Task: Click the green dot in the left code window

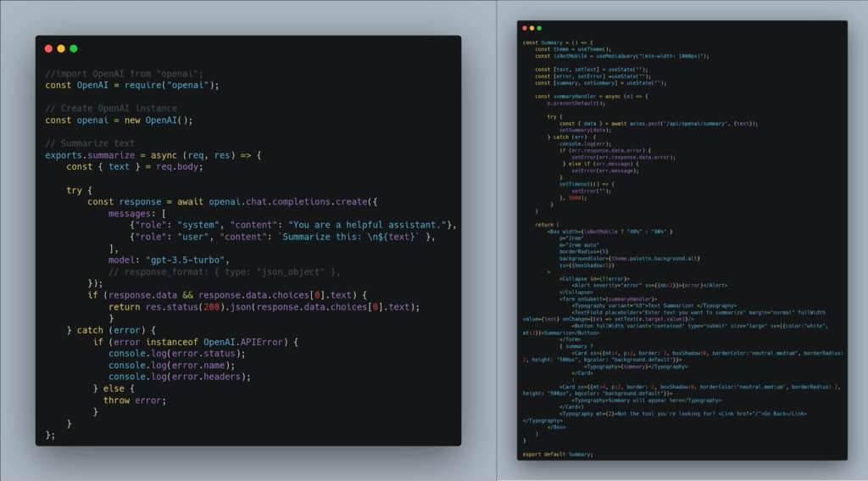Action: (74, 49)
